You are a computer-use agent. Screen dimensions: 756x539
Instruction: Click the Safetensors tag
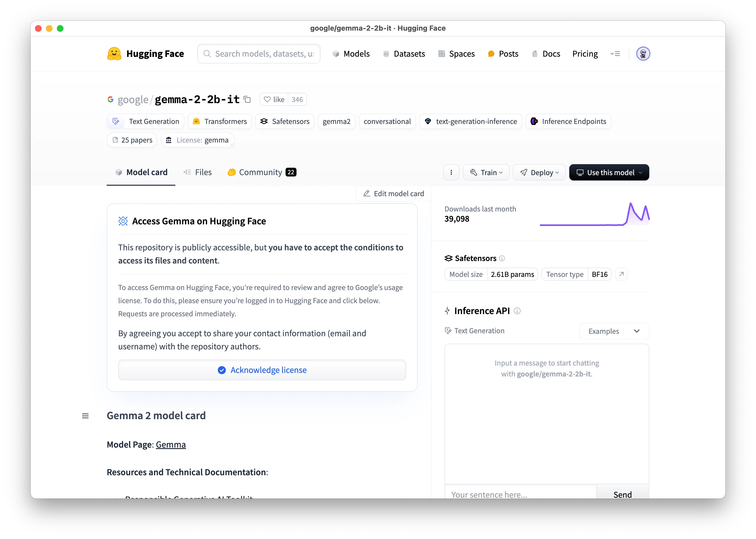pos(285,121)
